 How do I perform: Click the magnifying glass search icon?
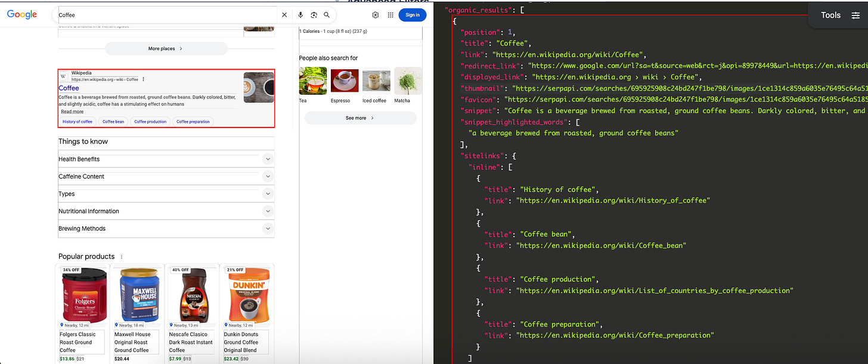(327, 15)
